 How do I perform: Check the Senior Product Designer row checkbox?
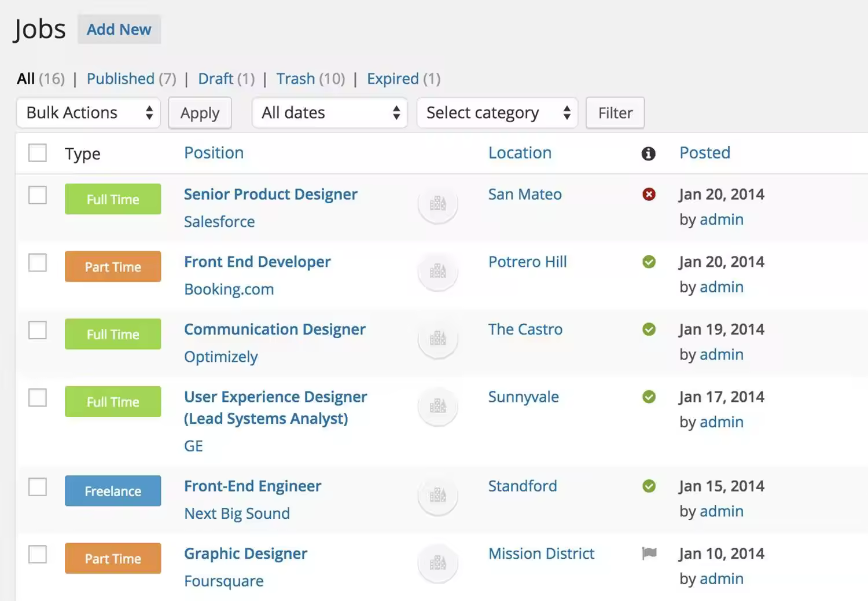(x=38, y=195)
